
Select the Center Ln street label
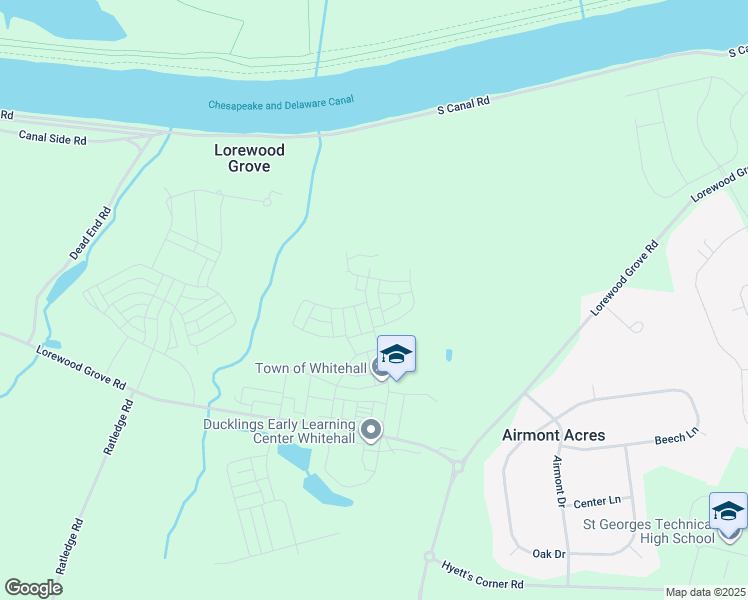coord(597,502)
